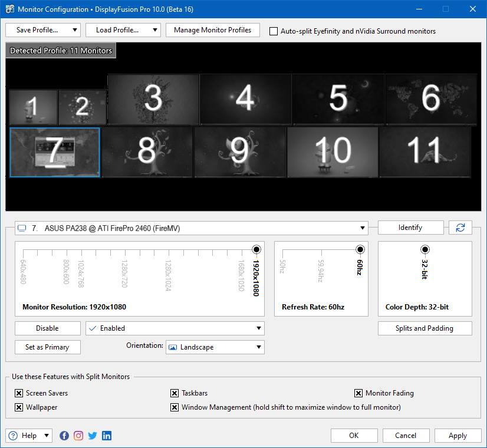Image resolution: width=487 pixels, height=448 pixels.
Task: Open the Twitter icon link
Action: (93, 436)
